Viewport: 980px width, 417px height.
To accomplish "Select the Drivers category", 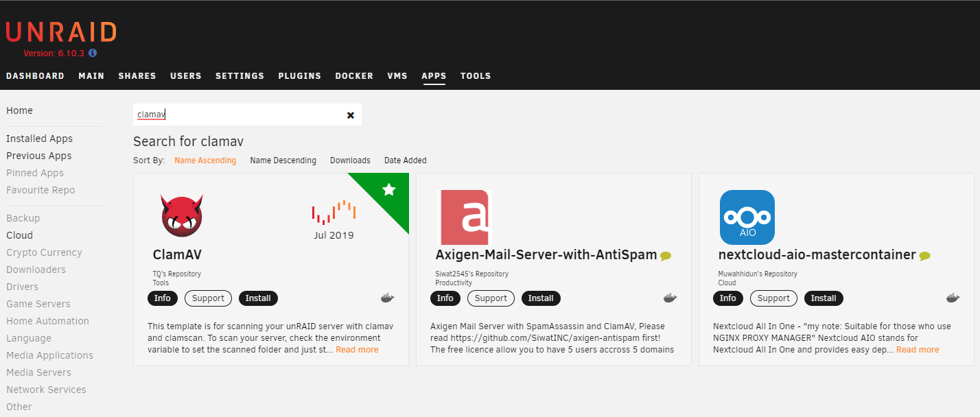I will (x=22, y=287).
